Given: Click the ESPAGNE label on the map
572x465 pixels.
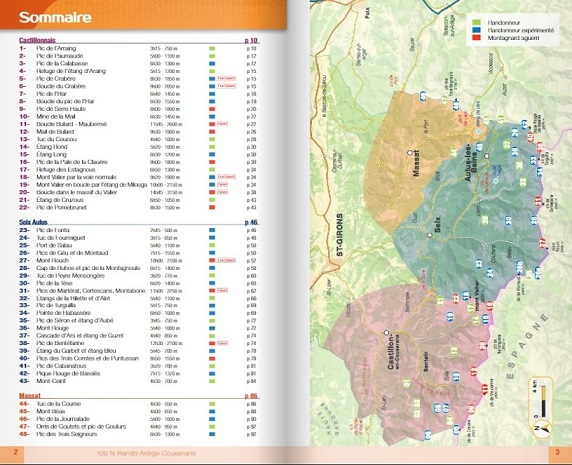Looking at the screenshot, I should point(528,346).
